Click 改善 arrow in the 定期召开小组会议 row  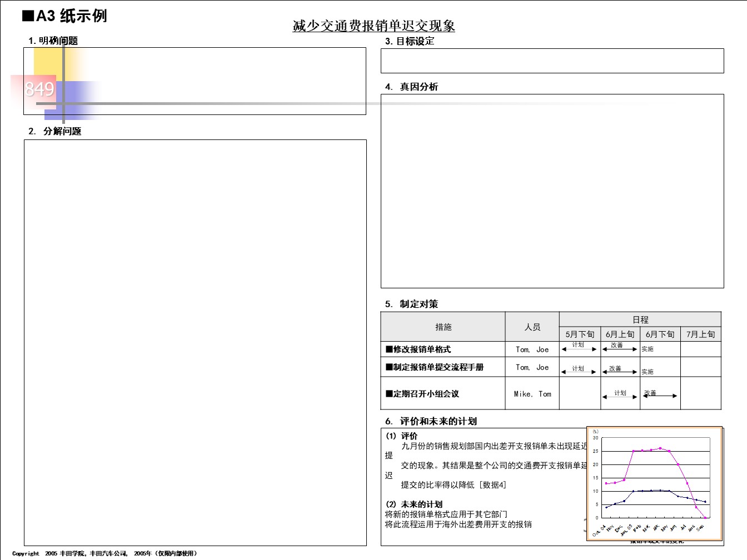(x=660, y=396)
